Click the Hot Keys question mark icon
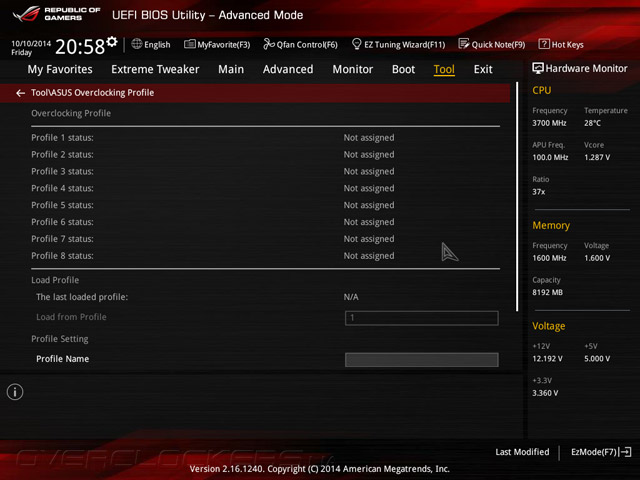 (x=544, y=44)
